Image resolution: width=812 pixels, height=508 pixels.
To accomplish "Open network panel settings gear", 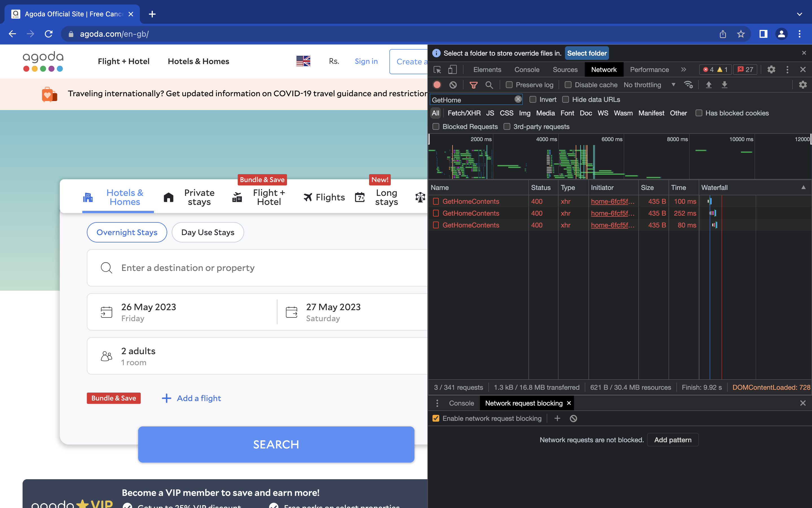I will pos(803,85).
